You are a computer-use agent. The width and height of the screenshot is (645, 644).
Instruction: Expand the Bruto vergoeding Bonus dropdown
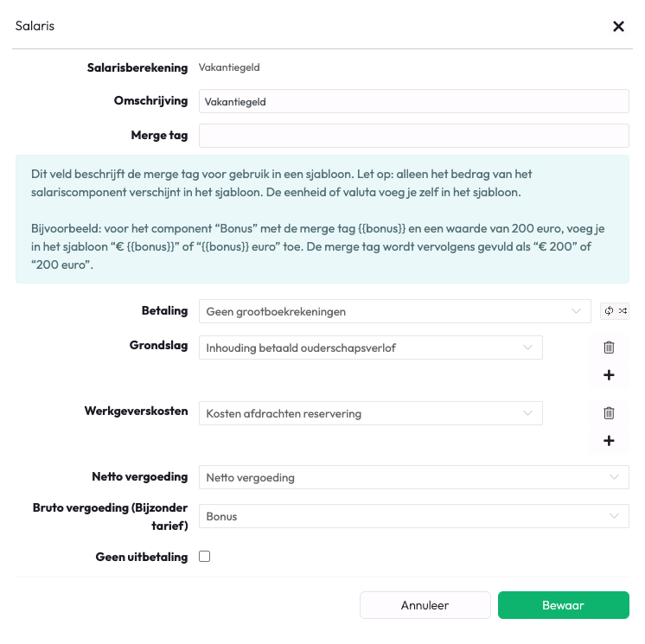pyautogui.click(x=413, y=516)
